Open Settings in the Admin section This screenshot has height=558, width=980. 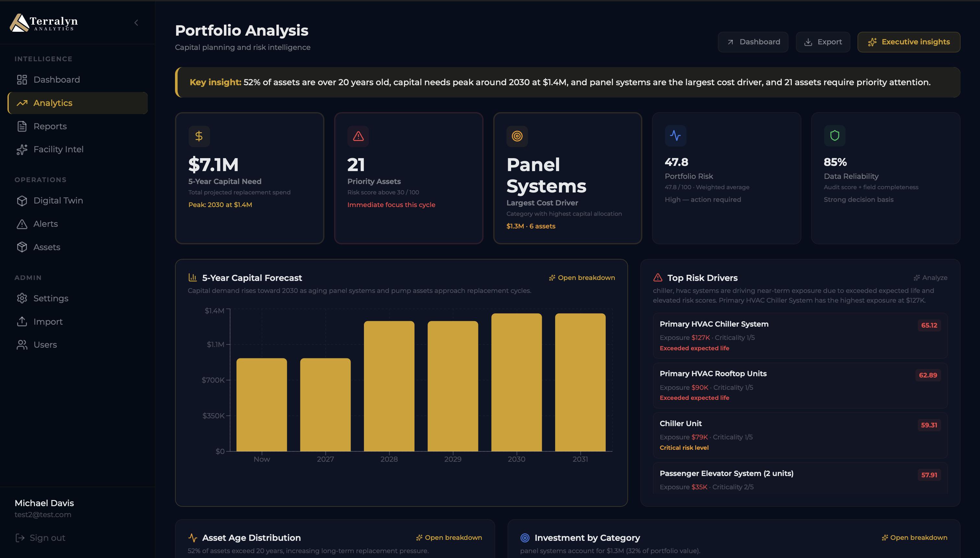[x=51, y=298]
